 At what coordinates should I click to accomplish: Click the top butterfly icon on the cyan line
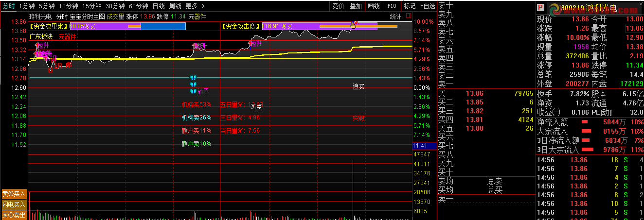tap(193, 78)
